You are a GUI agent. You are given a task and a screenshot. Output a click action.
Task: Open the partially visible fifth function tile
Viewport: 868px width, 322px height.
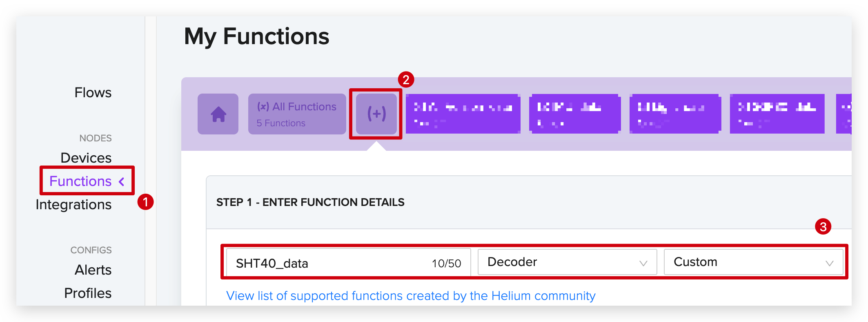[x=844, y=114]
